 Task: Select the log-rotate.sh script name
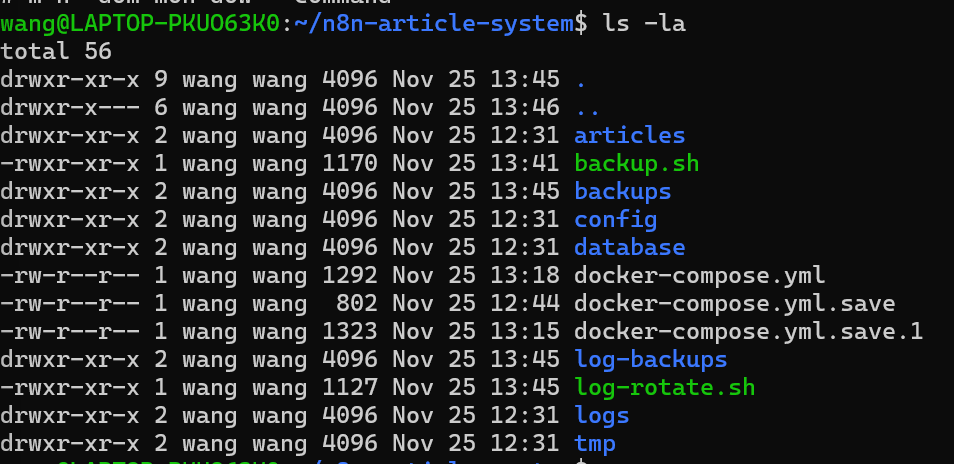[664, 387]
